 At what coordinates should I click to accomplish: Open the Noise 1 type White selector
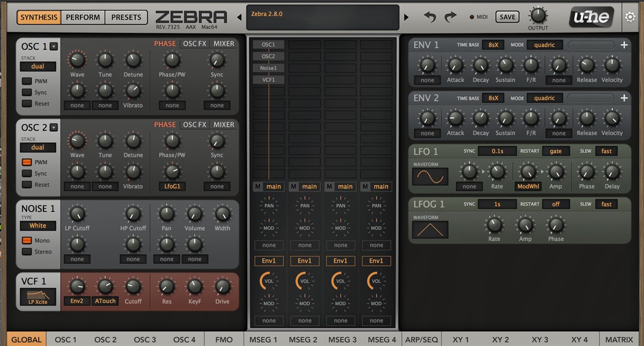(38, 226)
